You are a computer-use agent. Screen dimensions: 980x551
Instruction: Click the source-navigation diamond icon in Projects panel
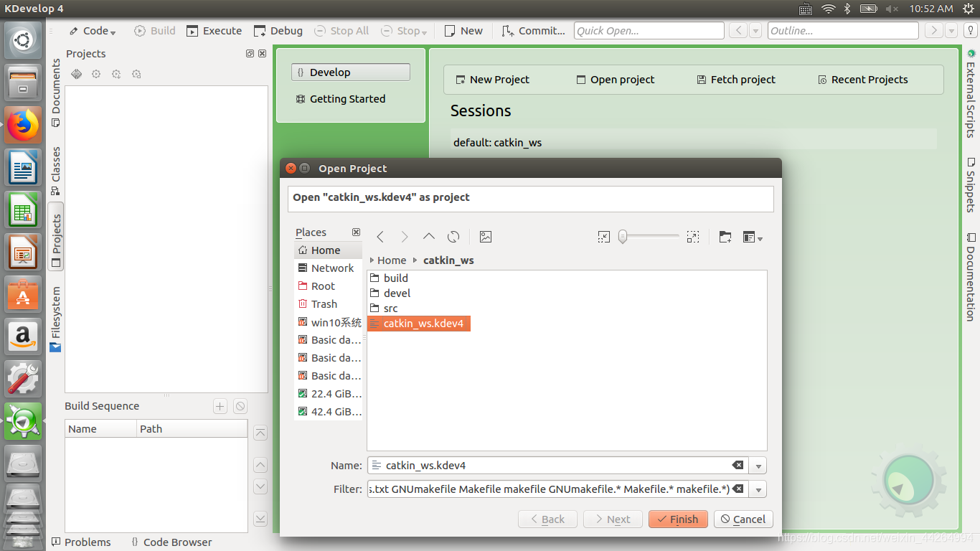[x=77, y=74]
